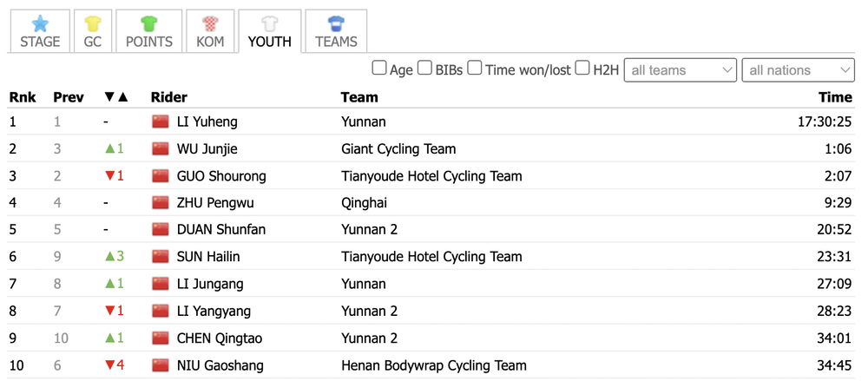Expand the all nations dropdown

(799, 70)
